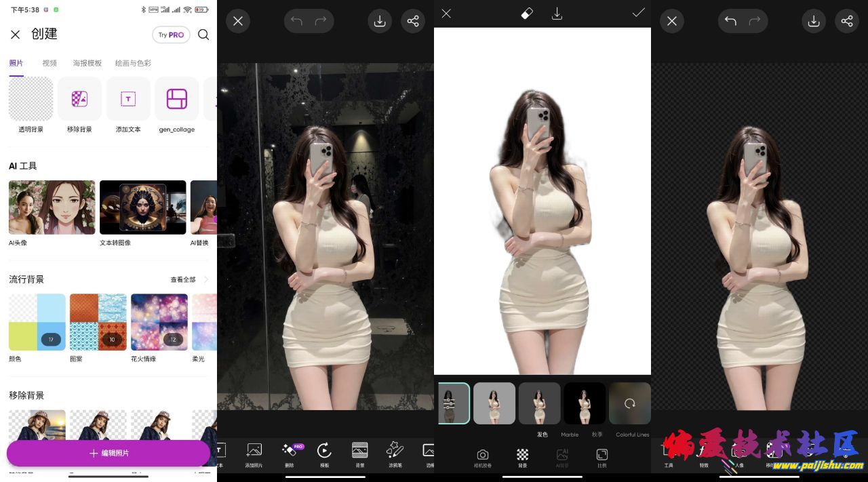The height and width of the screenshot is (482, 868).
Task: Expand 流行背景 with the 查看全部 arrow
Action: (x=206, y=279)
